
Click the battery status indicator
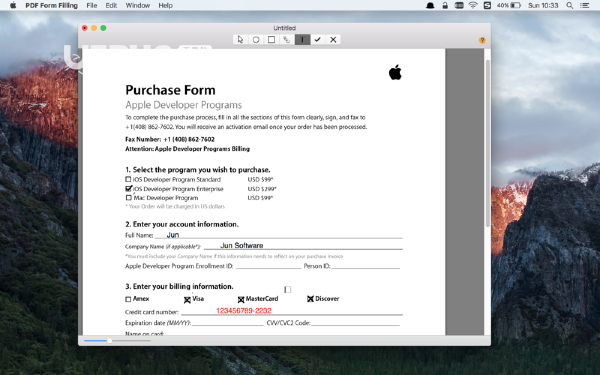pos(509,5)
